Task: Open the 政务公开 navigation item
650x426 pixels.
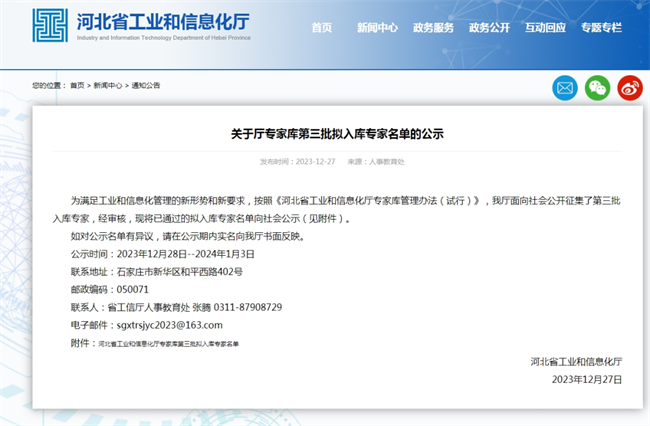Action: [489, 28]
